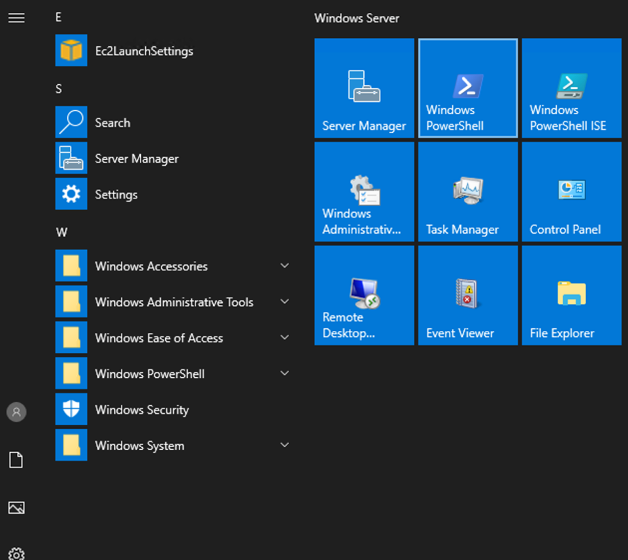Viewport: 628px width, 560px height.
Task: Open Search from the app list
Action: tap(172, 122)
